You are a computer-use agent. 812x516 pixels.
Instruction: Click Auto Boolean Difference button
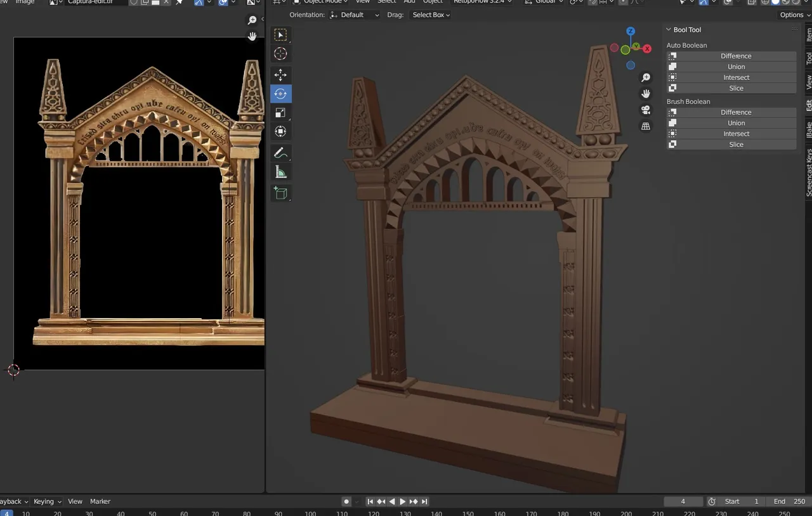pyautogui.click(x=731, y=56)
